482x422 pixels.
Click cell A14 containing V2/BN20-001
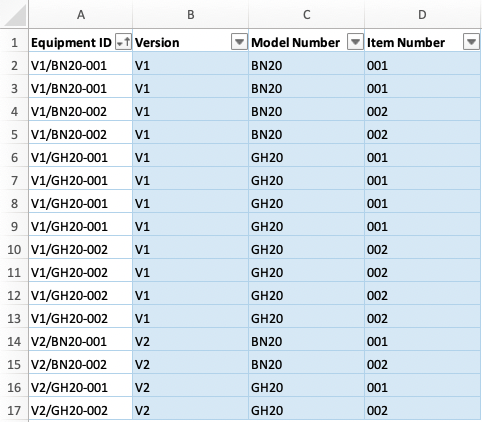(x=81, y=341)
